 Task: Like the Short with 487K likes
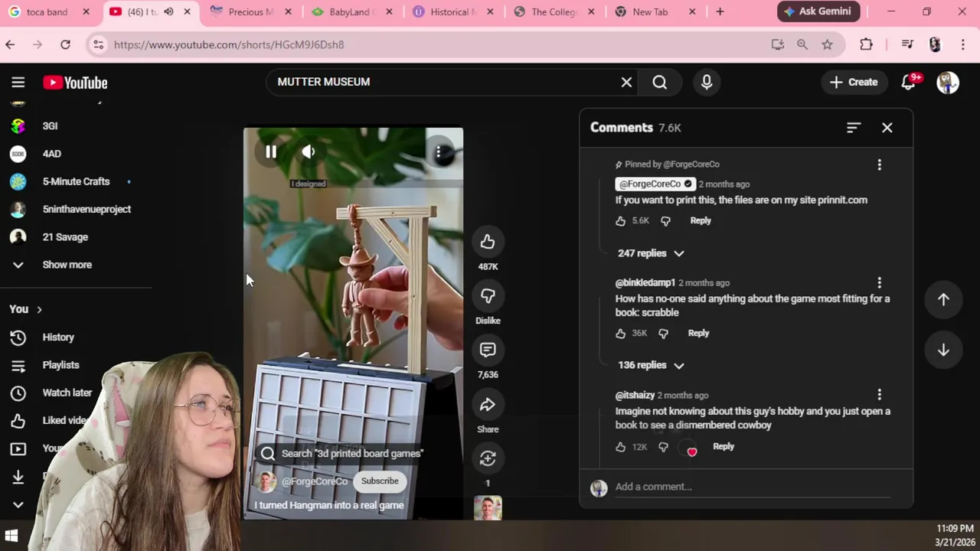(x=488, y=242)
